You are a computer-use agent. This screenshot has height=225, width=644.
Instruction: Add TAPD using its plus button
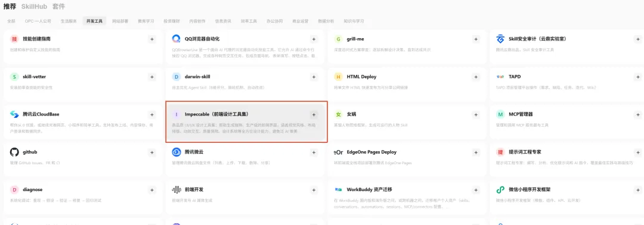click(638, 77)
